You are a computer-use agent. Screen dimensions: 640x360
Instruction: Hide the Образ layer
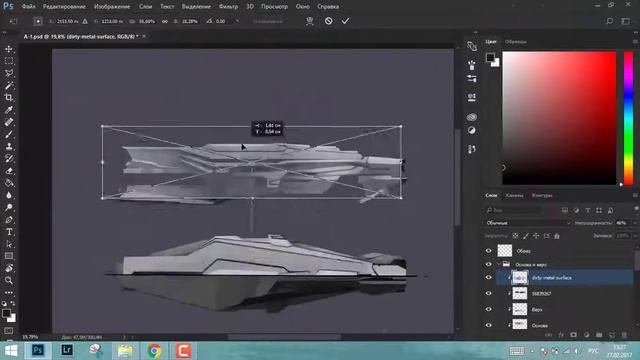(x=489, y=251)
